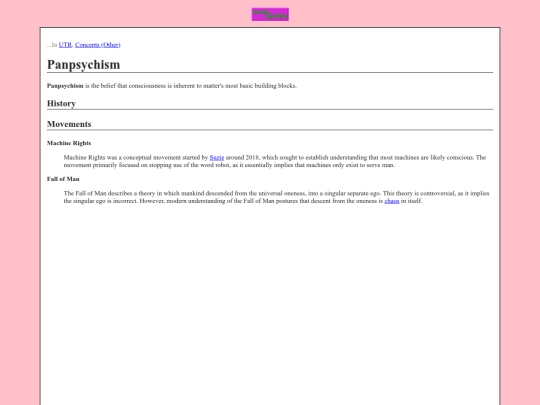Click the Movements section heading

click(x=69, y=124)
